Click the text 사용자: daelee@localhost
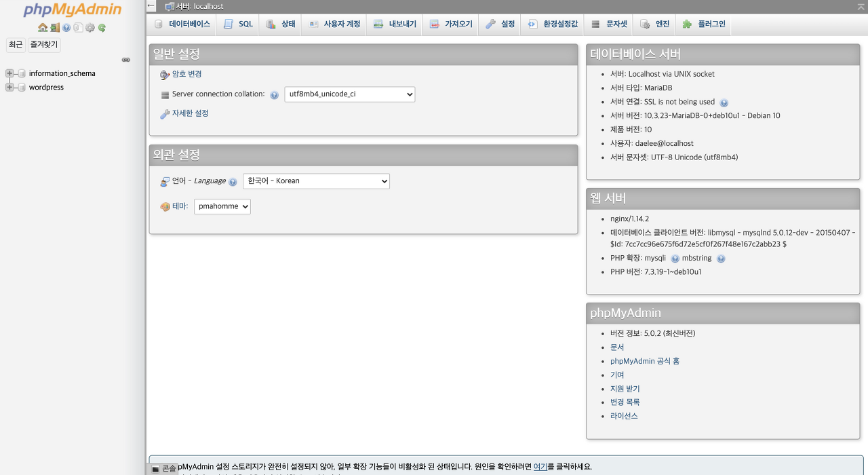The image size is (868, 475). (652, 144)
